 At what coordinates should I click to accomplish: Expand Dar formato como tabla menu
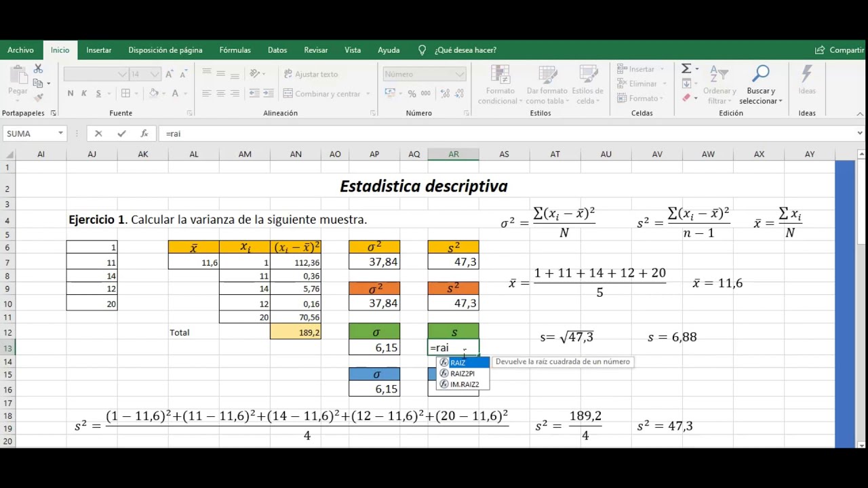point(547,85)
